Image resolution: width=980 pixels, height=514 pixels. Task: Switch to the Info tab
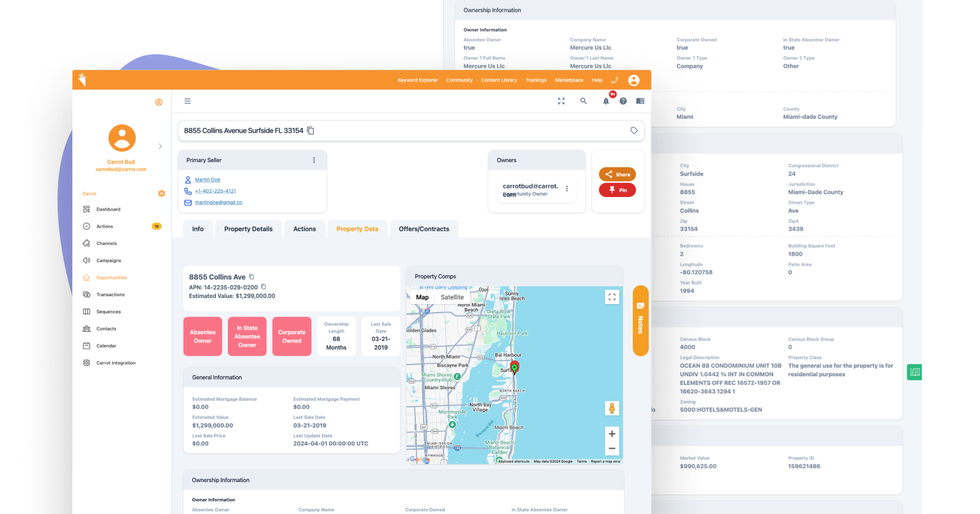[x=198, y=229]
